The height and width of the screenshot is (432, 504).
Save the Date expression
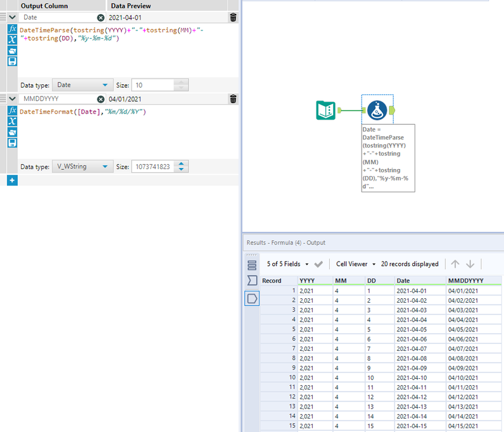(12, 61)
